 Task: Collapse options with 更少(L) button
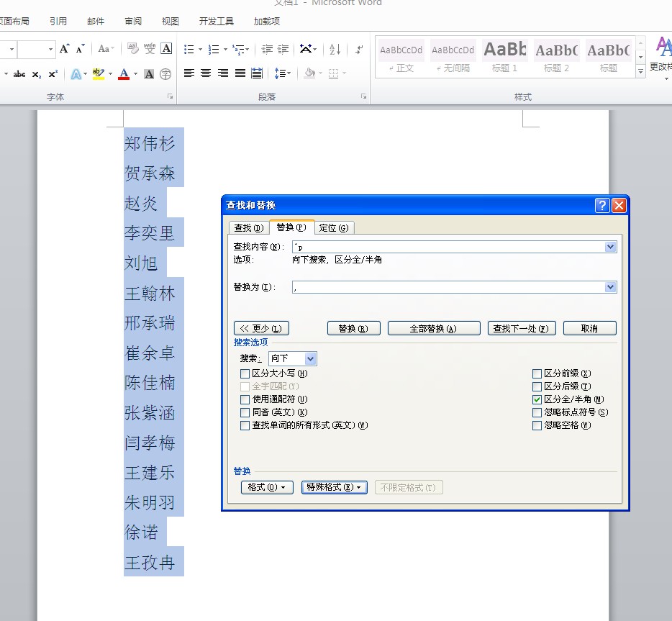point(261,328)
